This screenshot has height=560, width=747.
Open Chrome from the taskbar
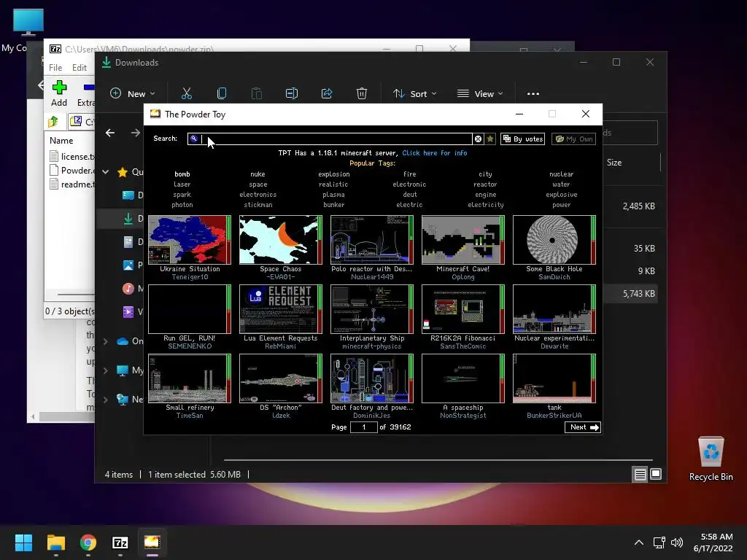click(x=88, y=542)
